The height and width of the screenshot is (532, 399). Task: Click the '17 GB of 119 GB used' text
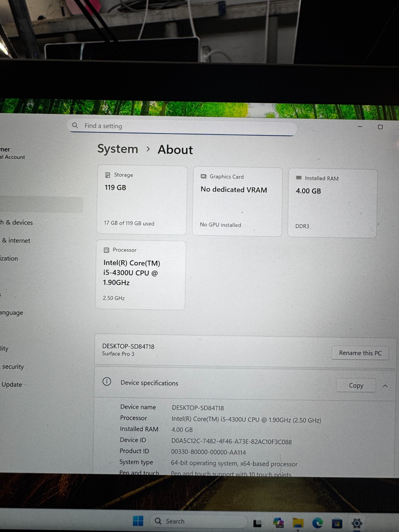(x=129, y=223)
